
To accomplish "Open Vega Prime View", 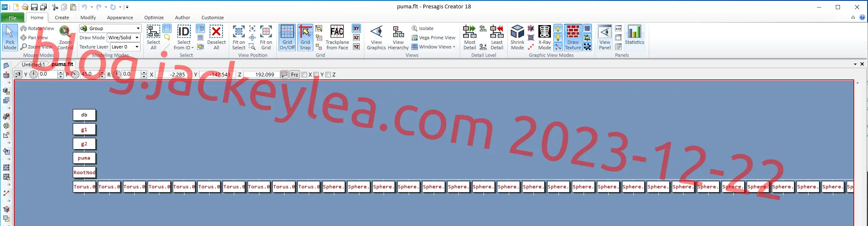I will point(433,38).
